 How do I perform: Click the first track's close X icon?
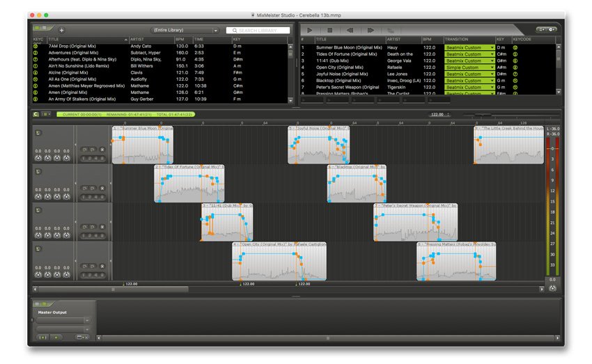pos(102,150)
